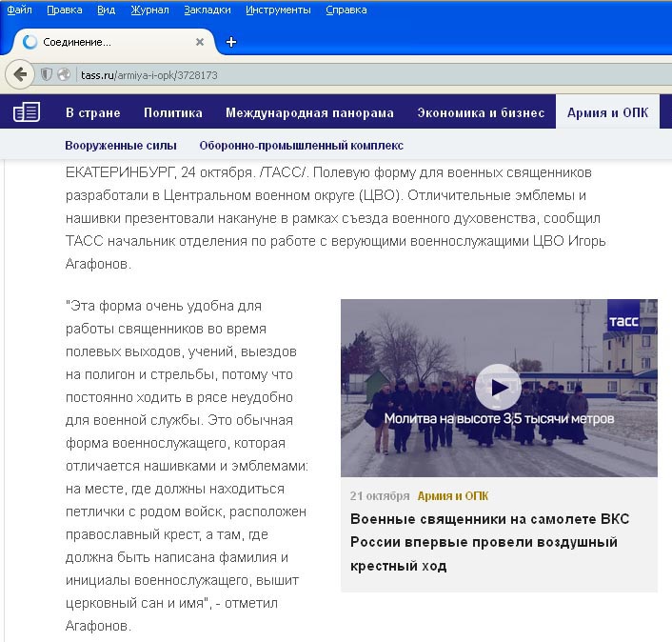
Task: Close the Соединение... tab
Action: point(199,42)
